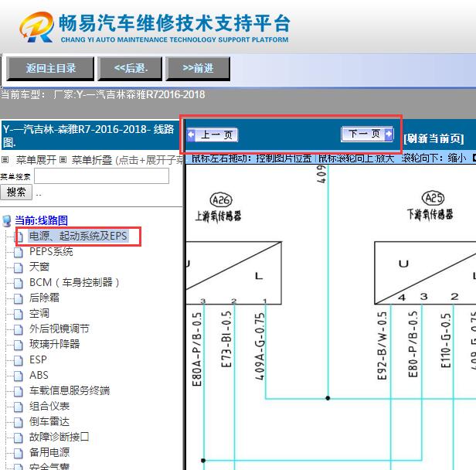This screenshot has height=470, width=476.
Task: Click the document icon beside 车载信息服务终端
Action: pyautogui.click(x=19, y=392)
